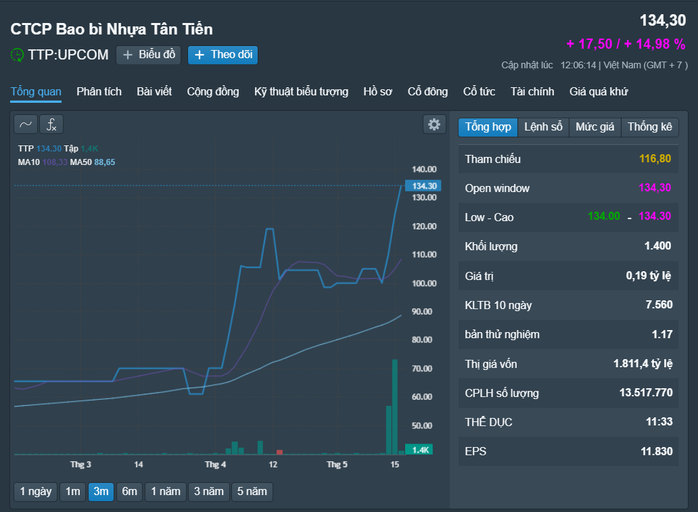Set chart range to 3m
The image size is (698, 512).
tap(101, 492)
